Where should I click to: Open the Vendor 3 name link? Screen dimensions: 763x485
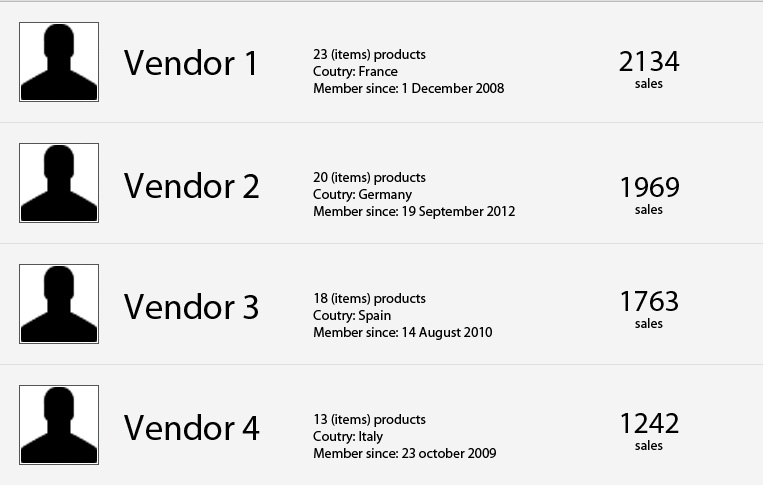coord(192,307)
